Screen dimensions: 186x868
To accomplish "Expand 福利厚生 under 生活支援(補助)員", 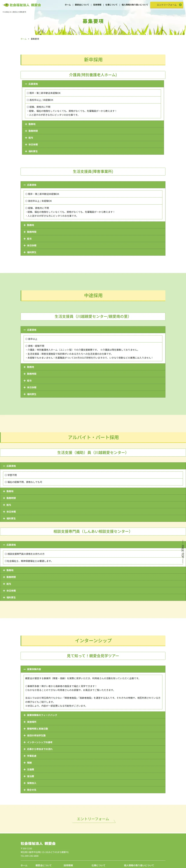I will point(93,519).
